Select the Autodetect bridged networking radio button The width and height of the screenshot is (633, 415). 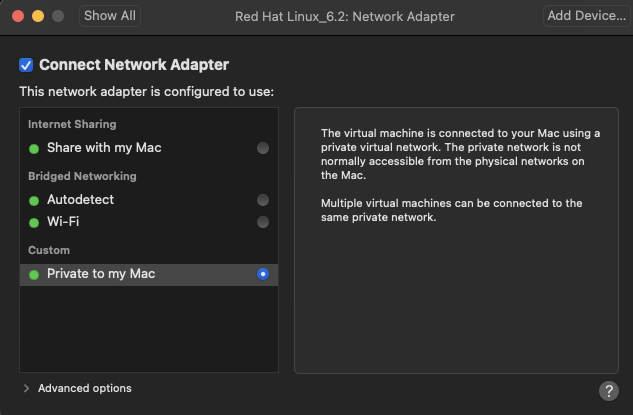tap(263, 200)
